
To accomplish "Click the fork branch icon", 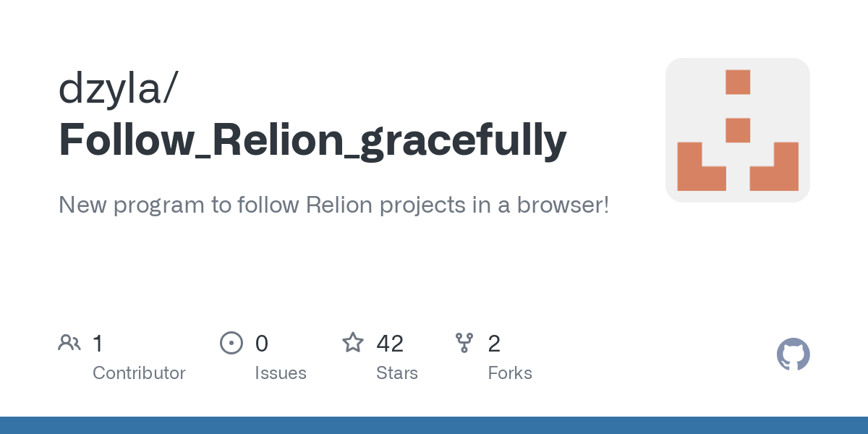I will [464, 343].
